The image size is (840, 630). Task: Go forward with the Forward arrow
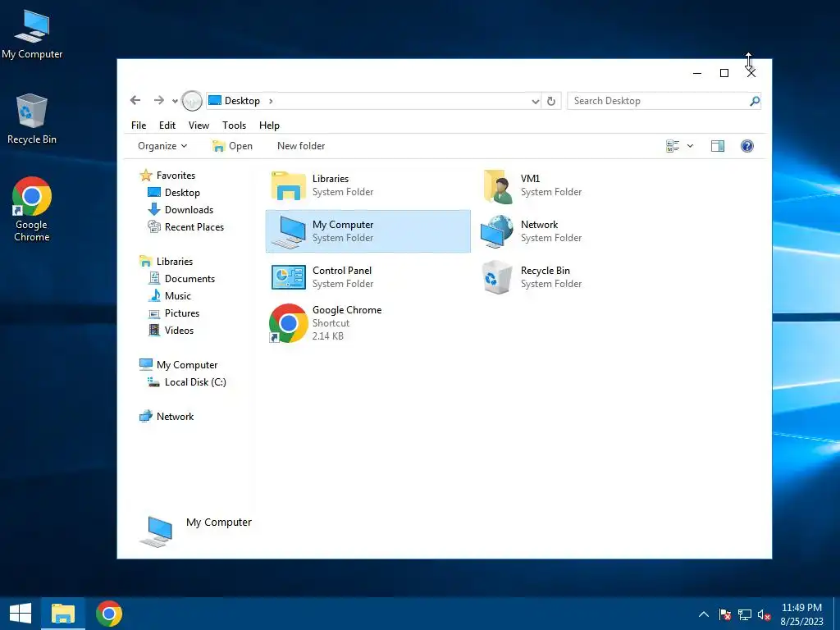click(x=158, y=100)
